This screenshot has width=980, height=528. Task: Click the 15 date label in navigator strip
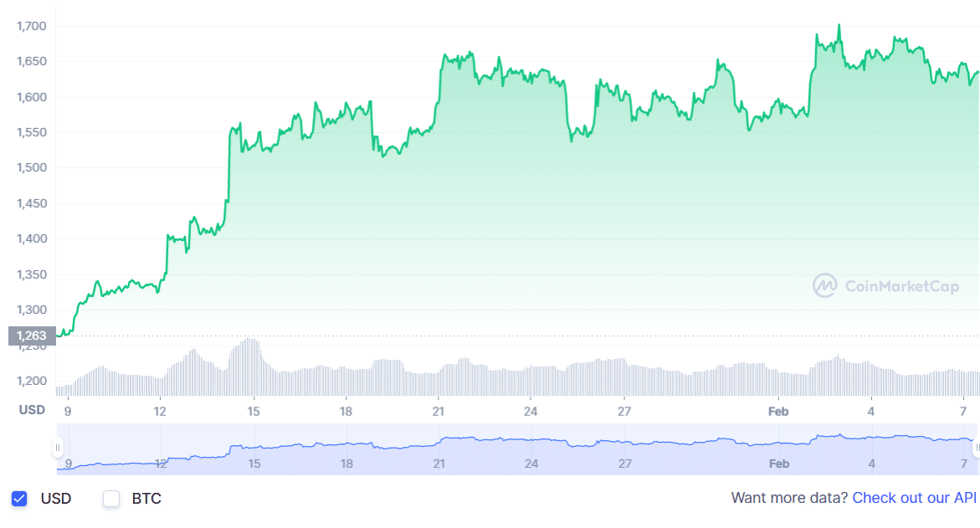[254, 464]
